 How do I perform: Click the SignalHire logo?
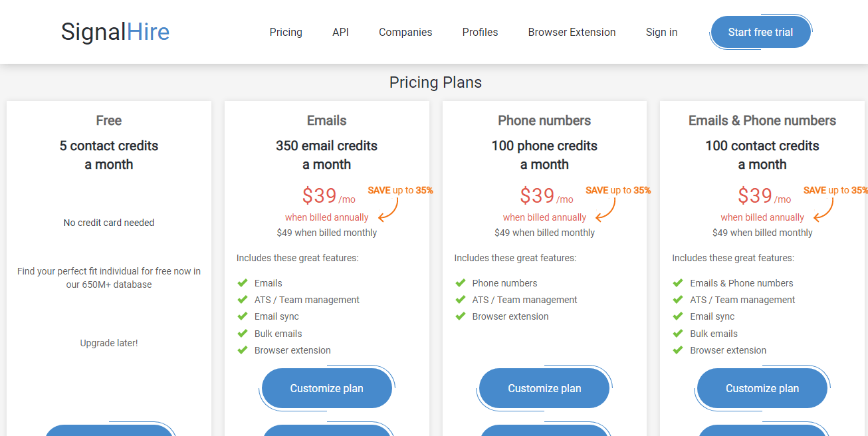coord(114,31)
